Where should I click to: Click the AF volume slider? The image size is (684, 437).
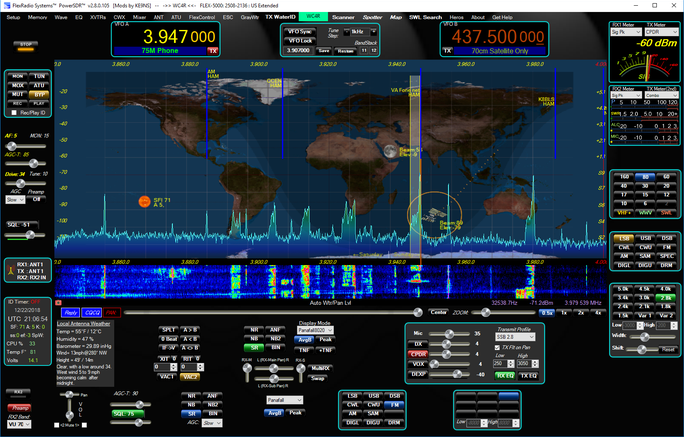pos(25,146)
